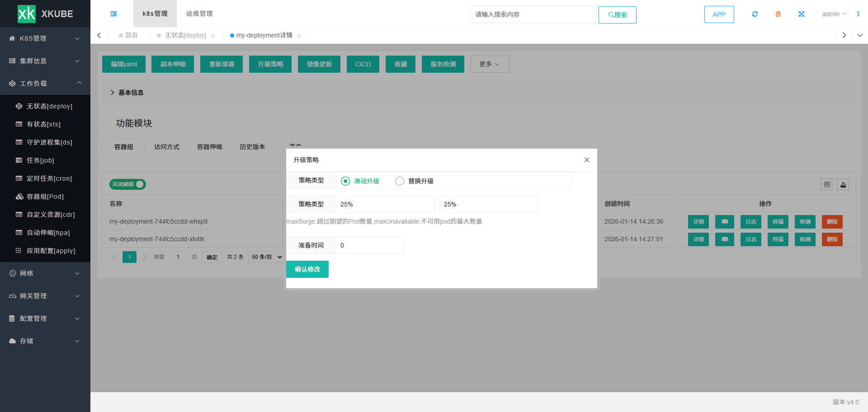
Task: Collapse the sidebar using the menu fold icon
Action: pyautogui.click(x=113, y=14)
